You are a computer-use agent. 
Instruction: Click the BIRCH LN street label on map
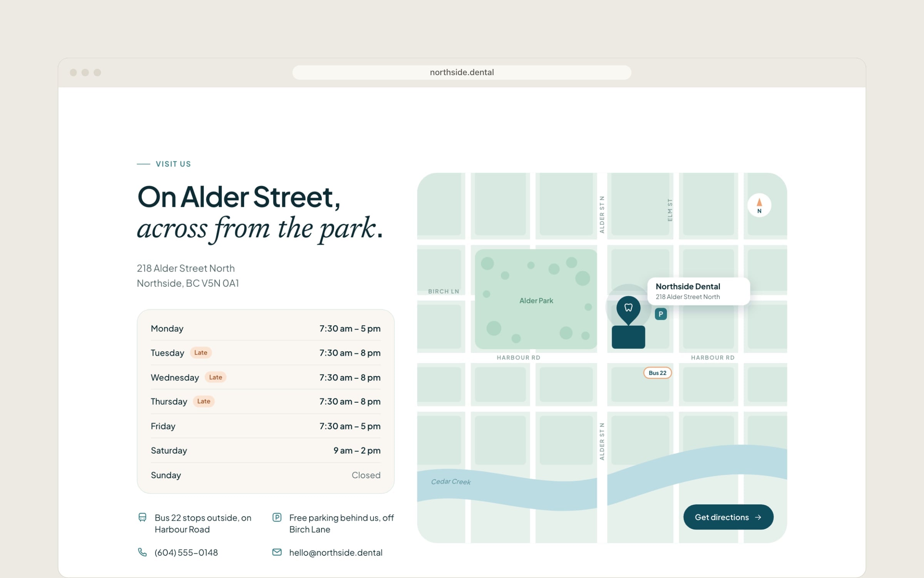click(444, 291)
